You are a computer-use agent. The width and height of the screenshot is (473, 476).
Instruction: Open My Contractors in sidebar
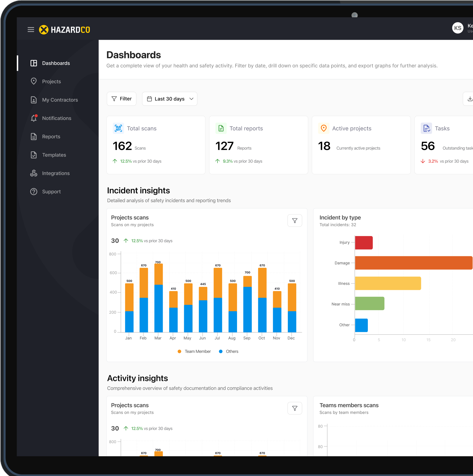60,100
